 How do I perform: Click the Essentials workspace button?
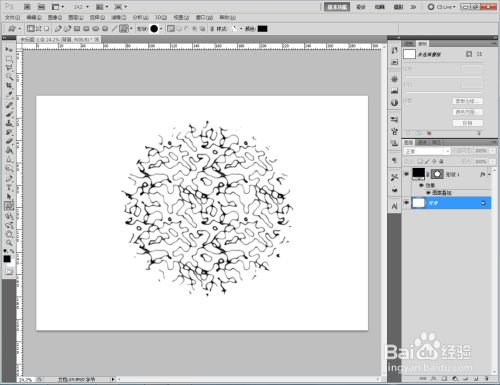coord(337,7)
